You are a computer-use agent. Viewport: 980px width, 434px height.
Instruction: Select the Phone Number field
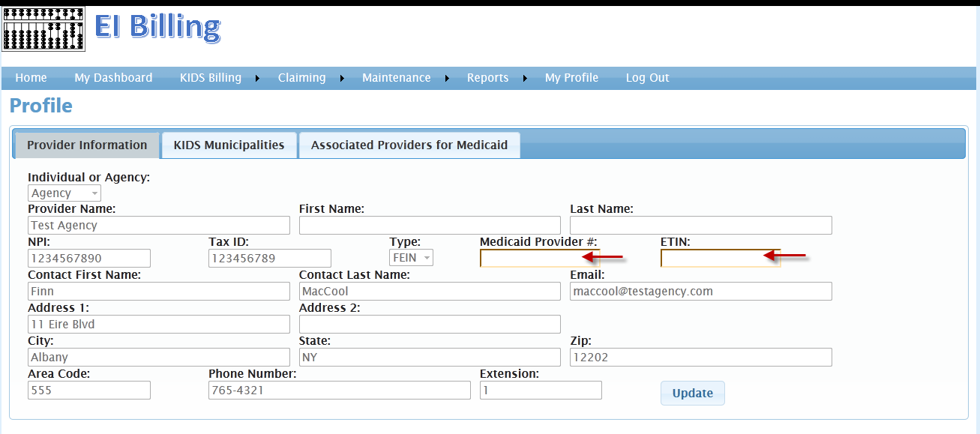339,390
